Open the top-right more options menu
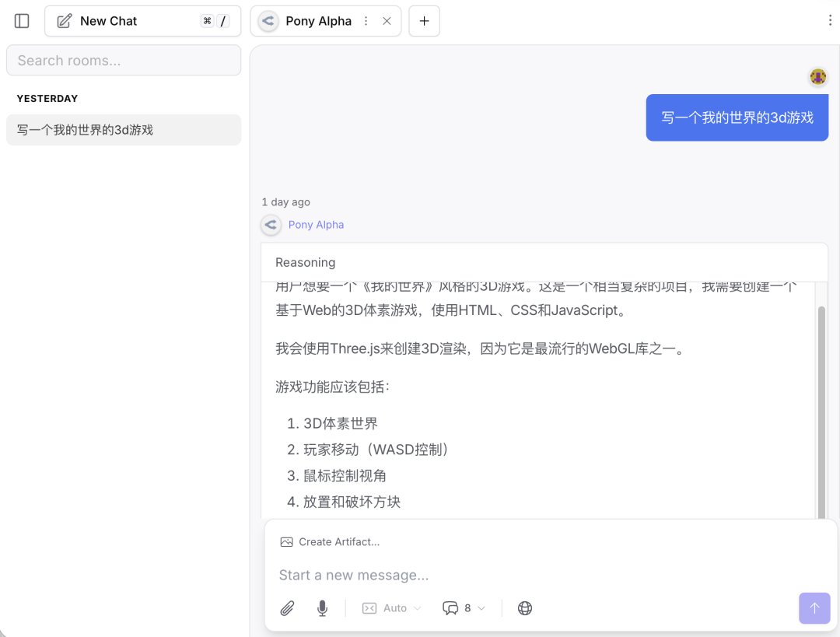840x637 pixels. pos(830,20)
